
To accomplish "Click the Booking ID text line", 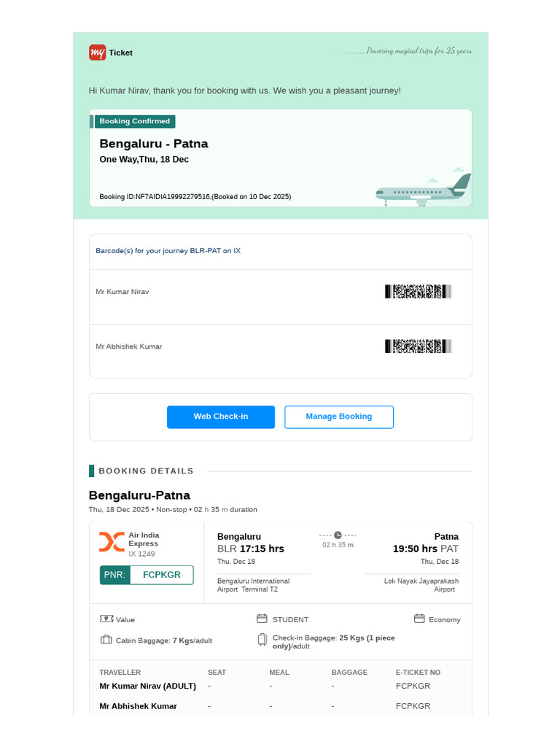I will (195, 197).
